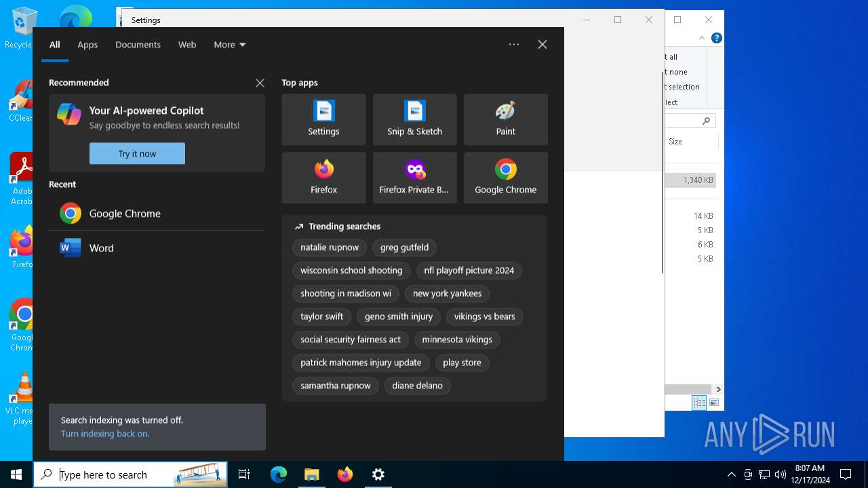Select the 1,340 KB file row
The height and width of the screenshot is (488, 868).
pyautogui.click(x=690, y=180)
